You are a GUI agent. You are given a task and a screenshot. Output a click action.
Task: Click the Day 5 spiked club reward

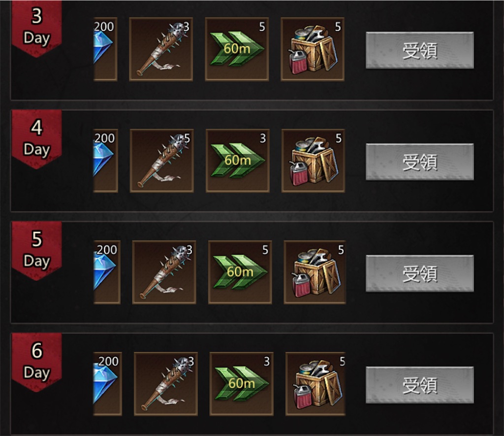pos(164,272)
